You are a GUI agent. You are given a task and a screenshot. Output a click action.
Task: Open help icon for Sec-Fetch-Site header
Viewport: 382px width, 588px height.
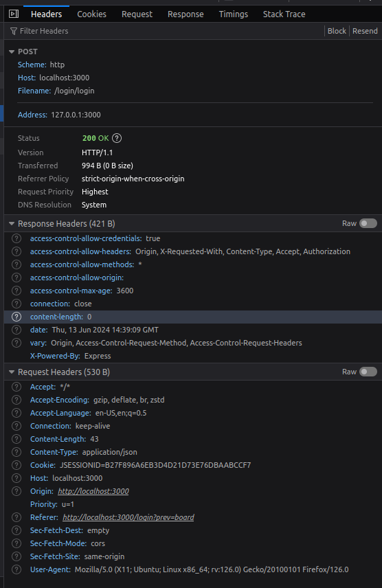[x=16, y=556]
